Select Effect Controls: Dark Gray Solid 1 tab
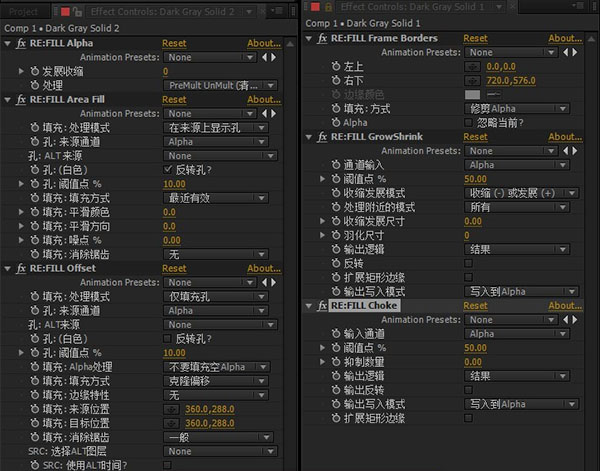The image size is (600, 471). click(412, 7)
